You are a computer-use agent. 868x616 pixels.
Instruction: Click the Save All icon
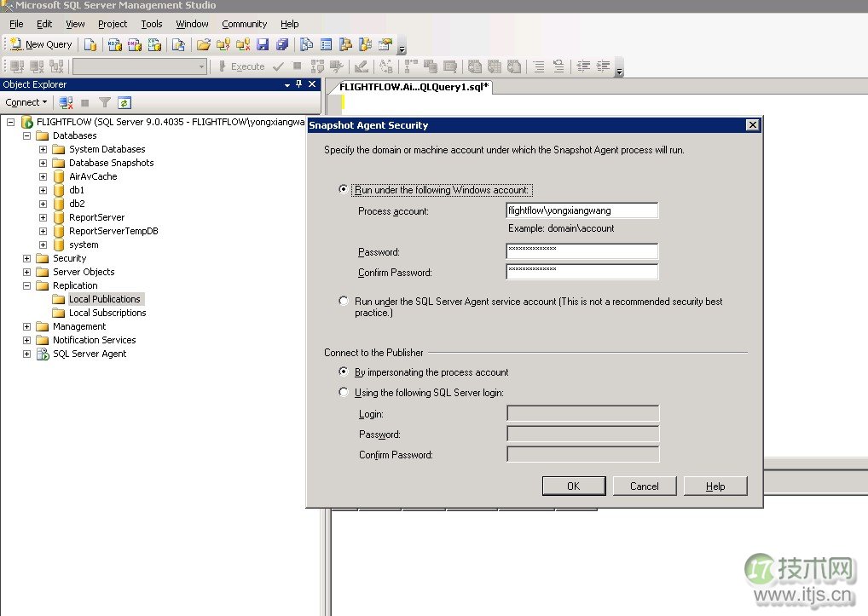coord(282,44)
